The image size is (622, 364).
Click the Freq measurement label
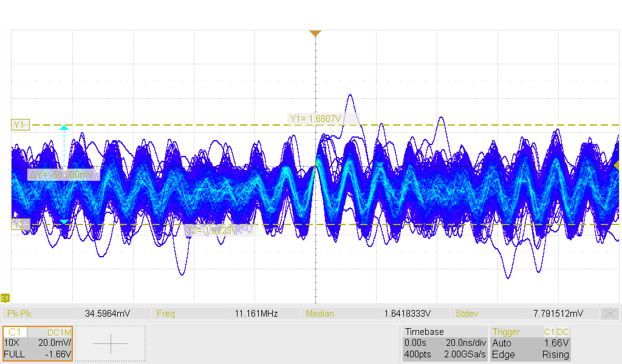pyautogui.click(x=165, y=314)
